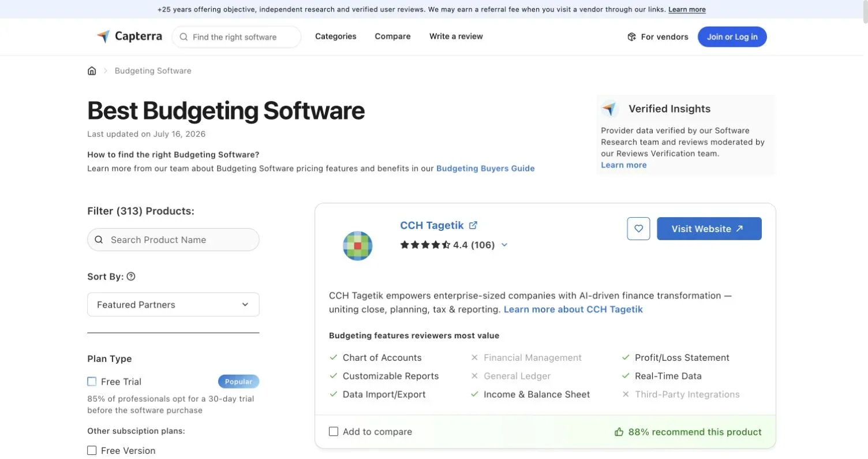The image size is (868, 459).
Task: Click the 88% recommend this product text
Action: click(695, 432)
